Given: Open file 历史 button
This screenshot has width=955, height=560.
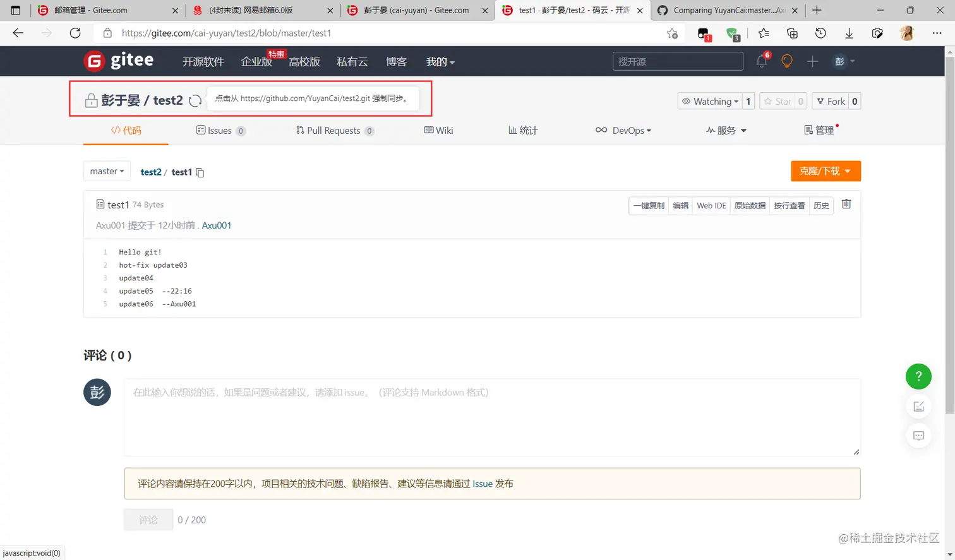Looking at the screenshot, I should (x=821, y=206).
